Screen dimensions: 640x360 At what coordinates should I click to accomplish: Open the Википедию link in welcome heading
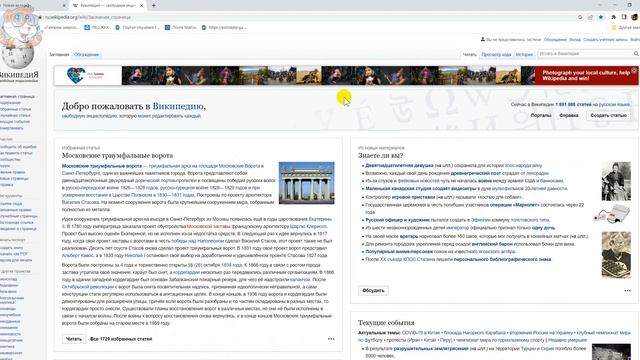click(178, 106)
